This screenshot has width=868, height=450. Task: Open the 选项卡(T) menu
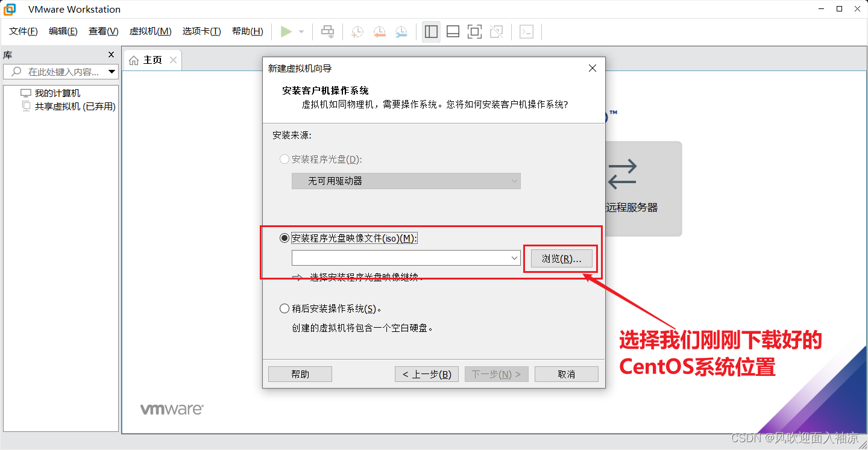pyautogui.click(x=202, y=31)
